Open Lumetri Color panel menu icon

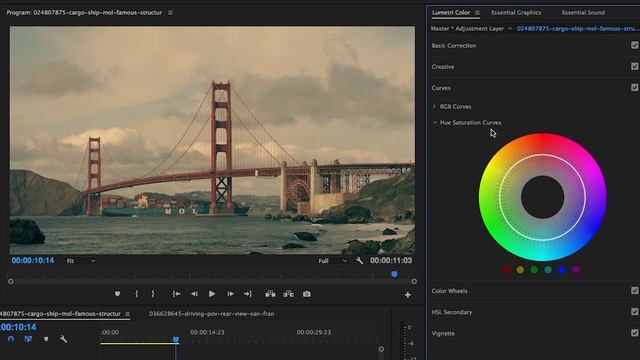pos(477,13)
